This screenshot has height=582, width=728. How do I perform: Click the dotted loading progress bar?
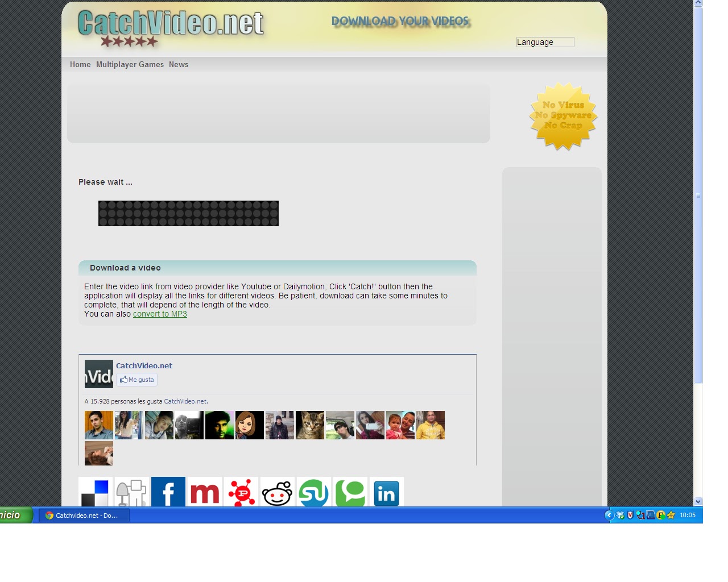(x=188, y=213)
